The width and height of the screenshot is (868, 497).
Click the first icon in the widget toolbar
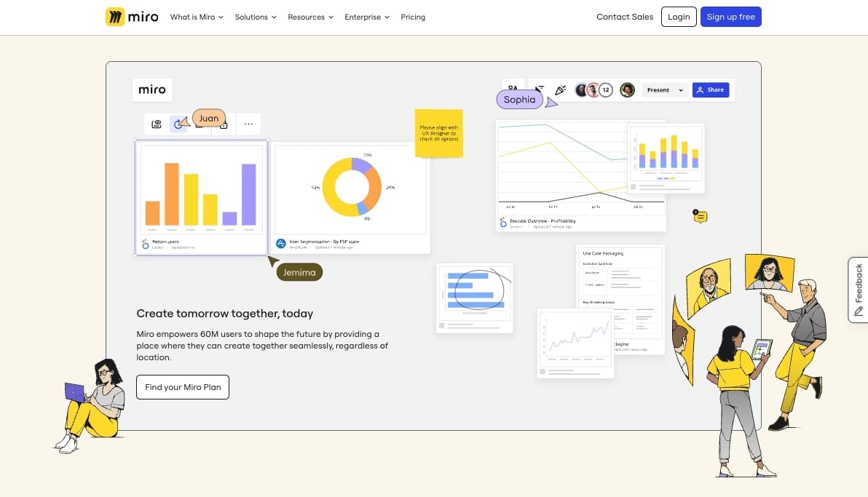click(x=157, y=124)
